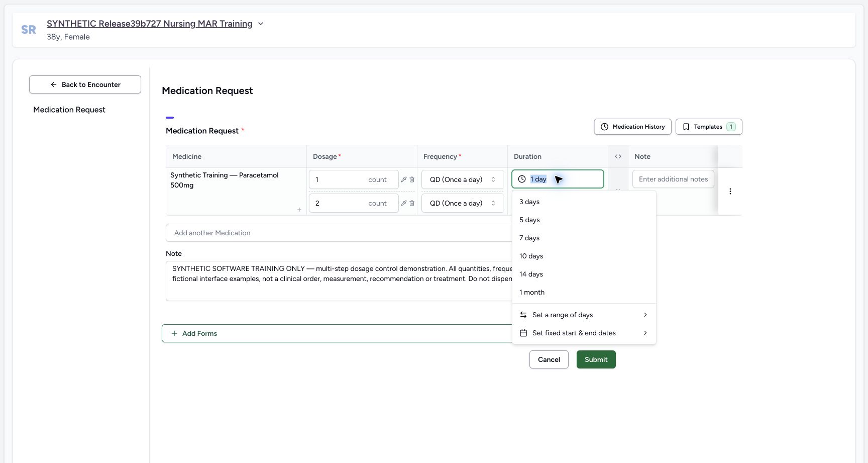This screenshot has height=463, width=868.
Task: Click into the Note text area
Action: coord(339,281)
